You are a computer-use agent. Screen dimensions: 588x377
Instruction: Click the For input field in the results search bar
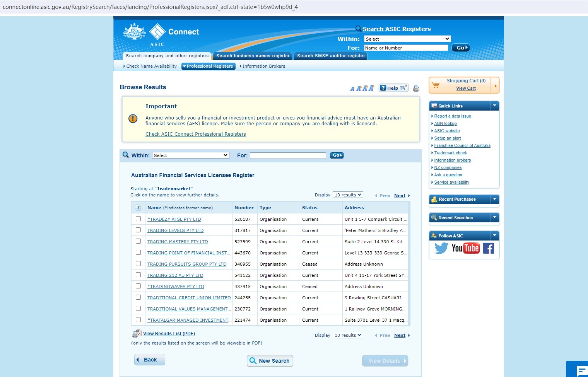[x=288, y=155]
